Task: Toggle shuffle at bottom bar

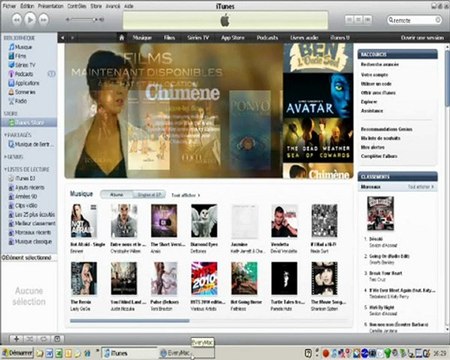Action: [30, 339]
